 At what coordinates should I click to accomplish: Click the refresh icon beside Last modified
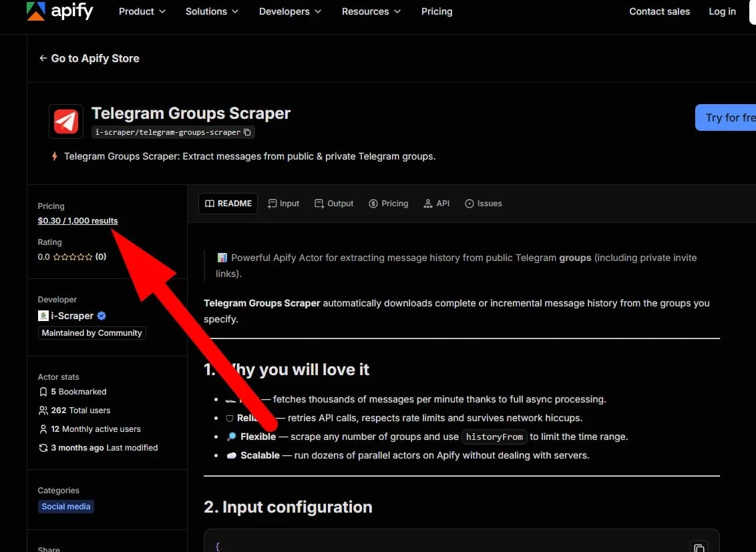pos(43,448)
